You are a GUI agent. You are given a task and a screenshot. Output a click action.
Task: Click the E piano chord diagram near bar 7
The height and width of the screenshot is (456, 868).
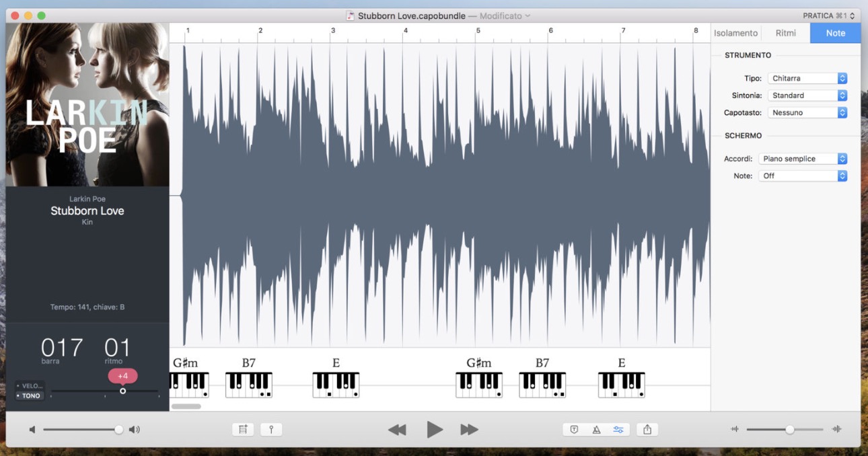point(622,385)
